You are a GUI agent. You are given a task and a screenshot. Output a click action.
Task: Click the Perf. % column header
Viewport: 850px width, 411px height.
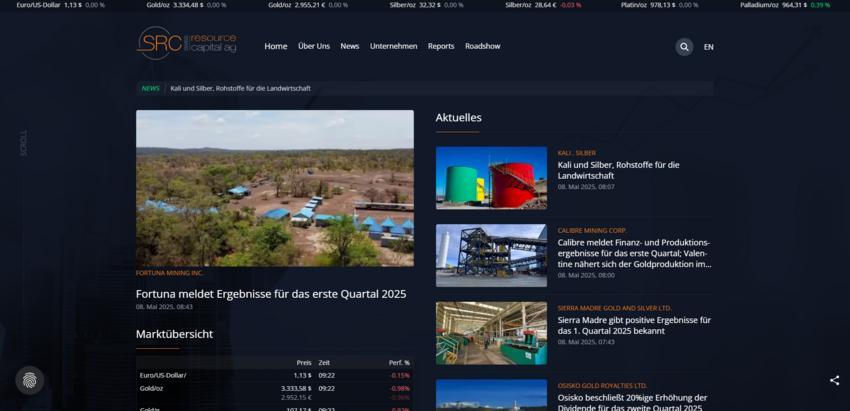tap(399, 363)
